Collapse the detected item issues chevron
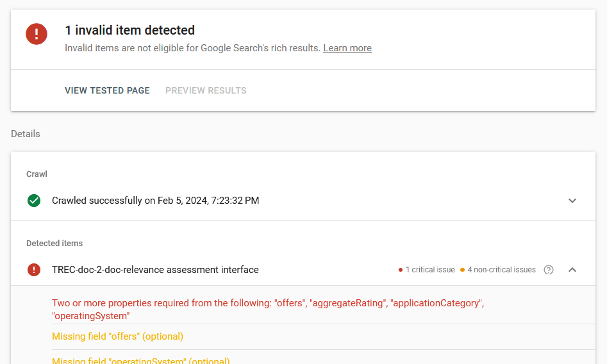607x364 pixels. click(572, 270)
